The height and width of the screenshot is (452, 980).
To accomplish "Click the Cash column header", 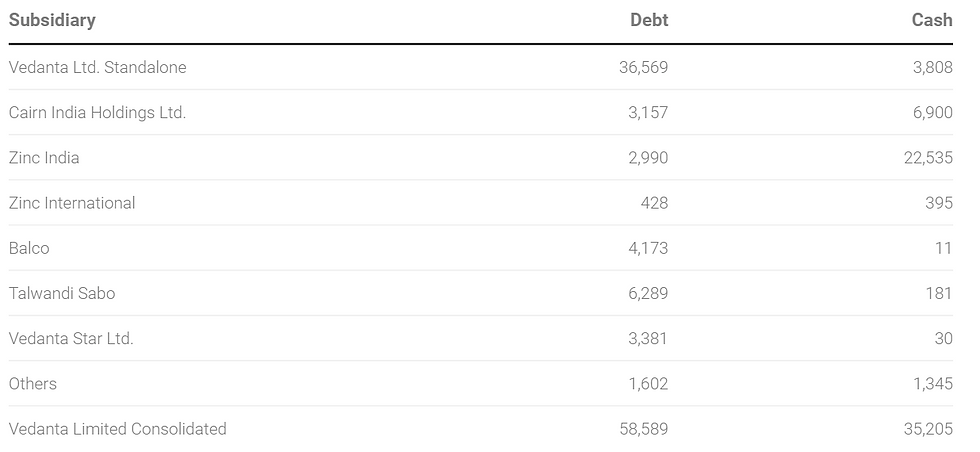I will (932, 20).
